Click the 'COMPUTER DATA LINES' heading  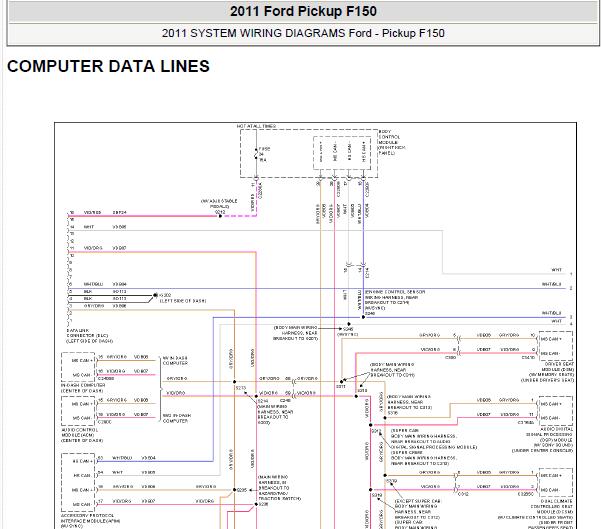108,66
